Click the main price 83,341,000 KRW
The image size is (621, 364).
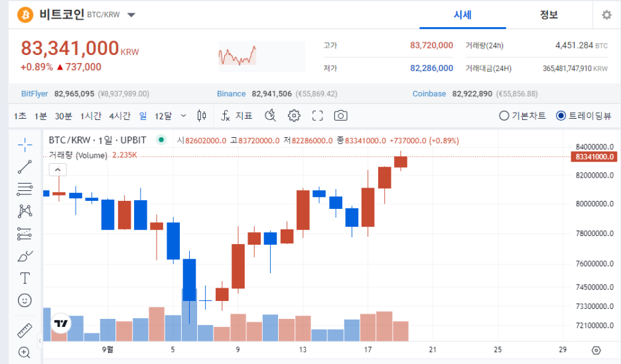pyautogui.click(x=80, y=48)
